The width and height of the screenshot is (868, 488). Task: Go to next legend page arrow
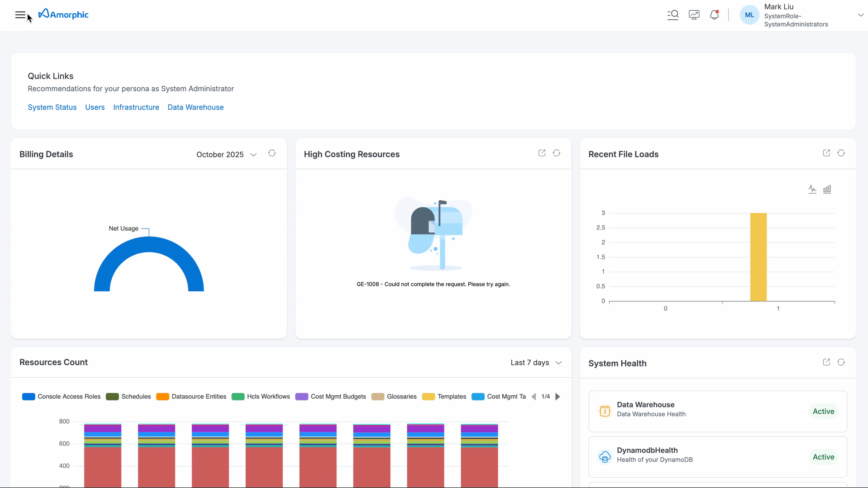click(558, 397)
